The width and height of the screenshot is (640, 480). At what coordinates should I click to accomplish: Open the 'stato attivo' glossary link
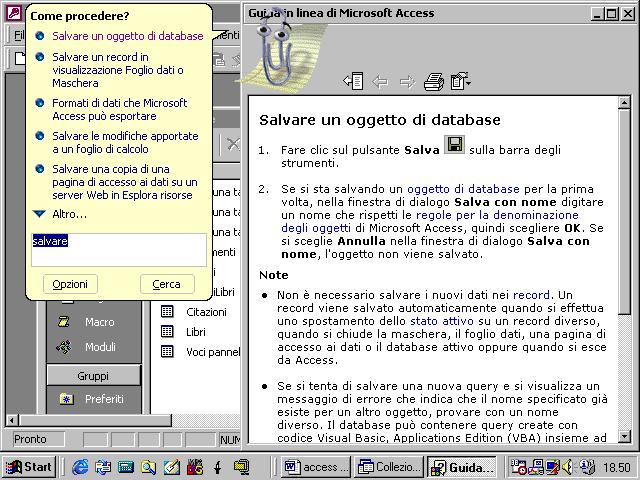442,321
